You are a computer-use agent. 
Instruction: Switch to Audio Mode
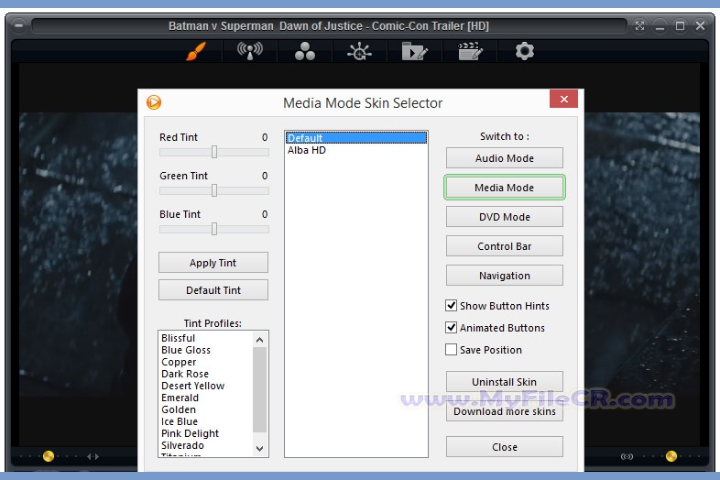click(x=504, y=158)
